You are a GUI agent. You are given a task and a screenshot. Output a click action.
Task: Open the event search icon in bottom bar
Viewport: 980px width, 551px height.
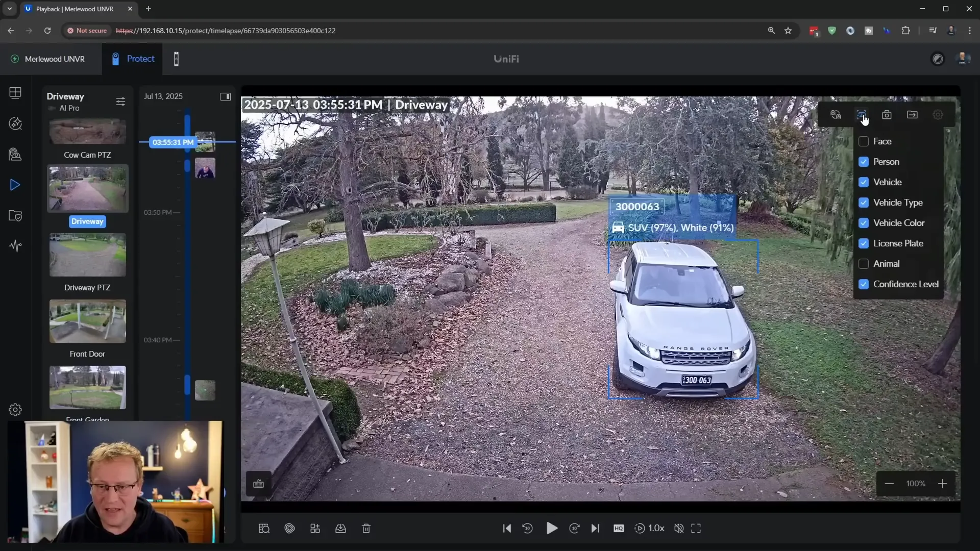coord(264,529)
